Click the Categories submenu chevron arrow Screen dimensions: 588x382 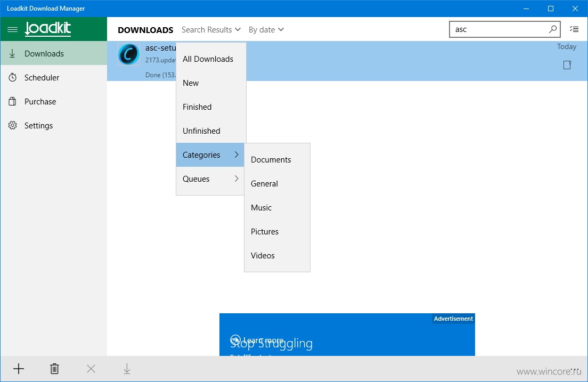click(236, 155)
